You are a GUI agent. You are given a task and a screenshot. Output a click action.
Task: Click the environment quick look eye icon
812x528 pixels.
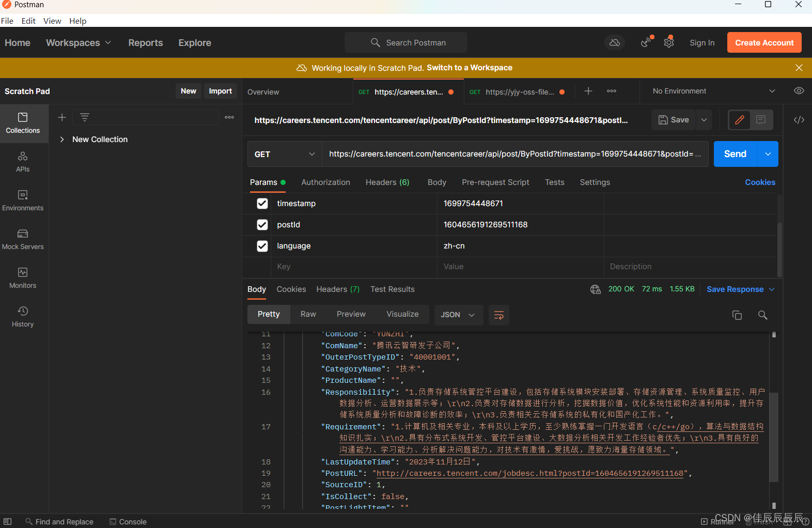(x=799, y=91)
